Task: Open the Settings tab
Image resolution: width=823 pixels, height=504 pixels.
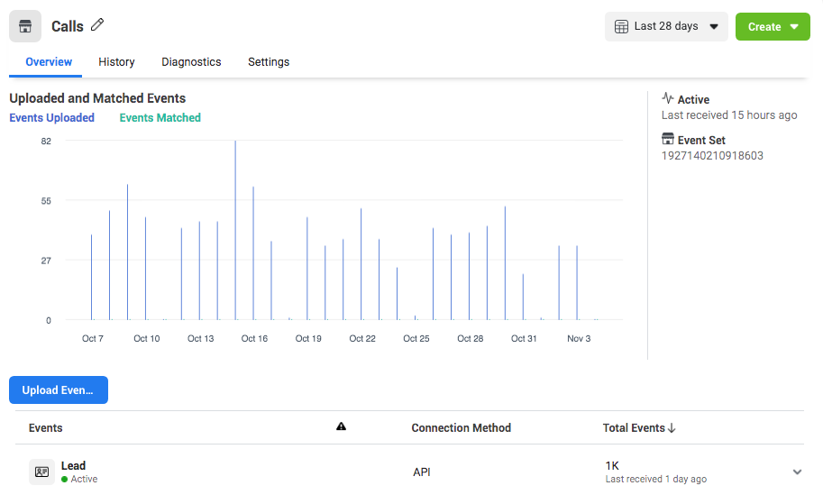Action: coord(269,62)
